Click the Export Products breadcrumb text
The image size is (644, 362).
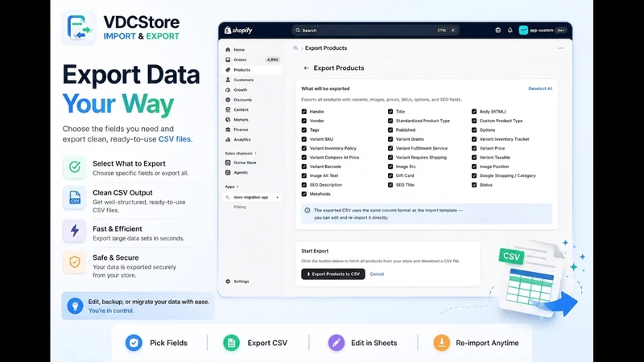click(326, 48)
